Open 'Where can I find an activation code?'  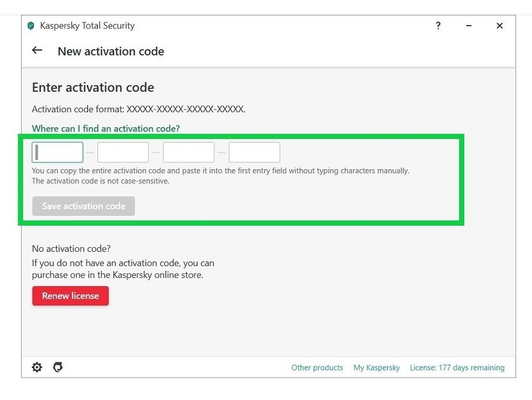[105, 129]
